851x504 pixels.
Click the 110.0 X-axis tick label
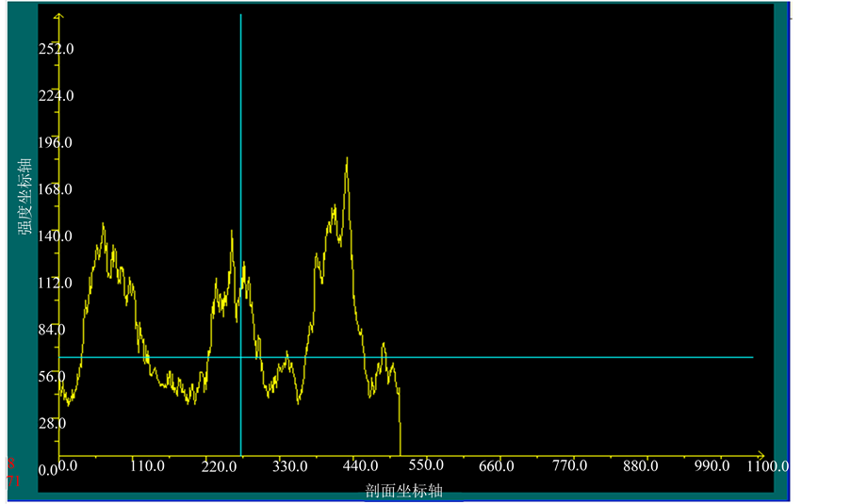[x=148, y=466]
